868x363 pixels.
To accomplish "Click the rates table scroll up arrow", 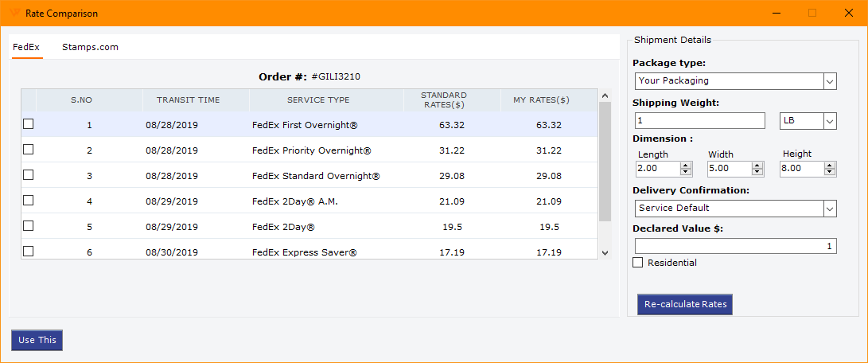I will tap(605, 96).
